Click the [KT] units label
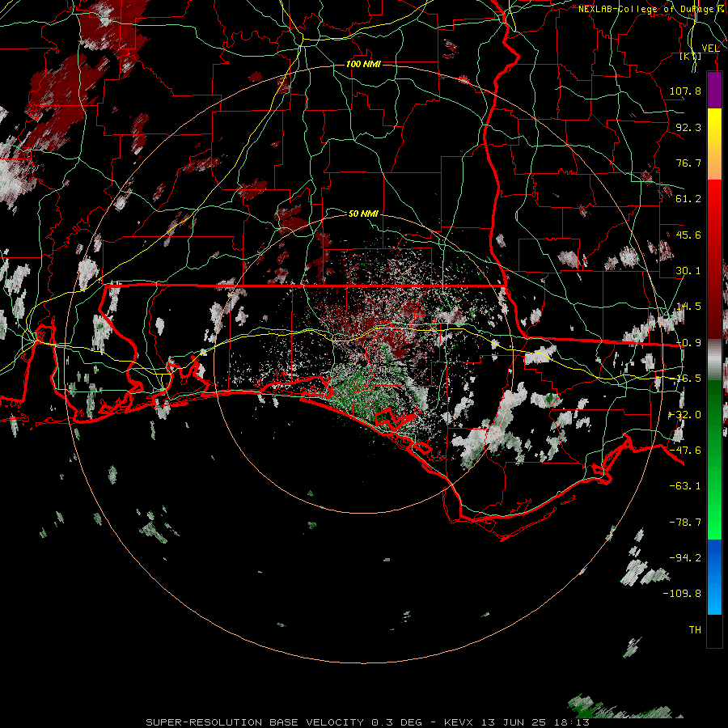This screenshot has width=728, height=728. [691, 56]
